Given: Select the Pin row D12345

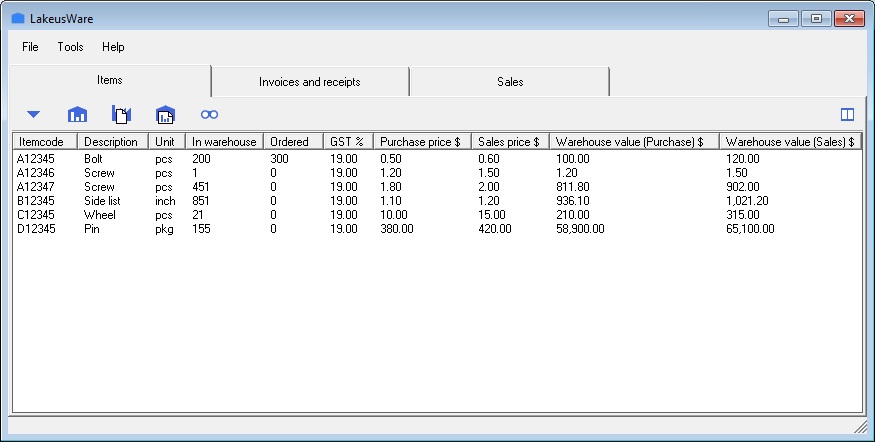Looking at the screenshot, I should tap(92, 229).
